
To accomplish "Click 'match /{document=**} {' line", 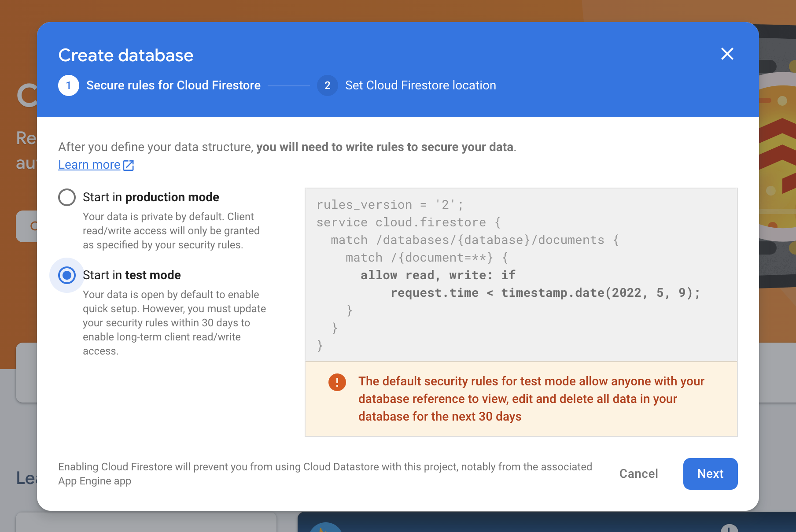I will [x=427, y=258].
